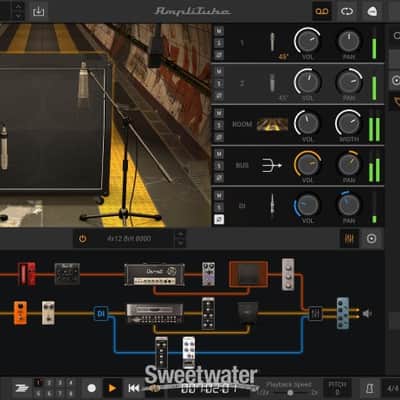Select recorder track 2

coord(49,383)
